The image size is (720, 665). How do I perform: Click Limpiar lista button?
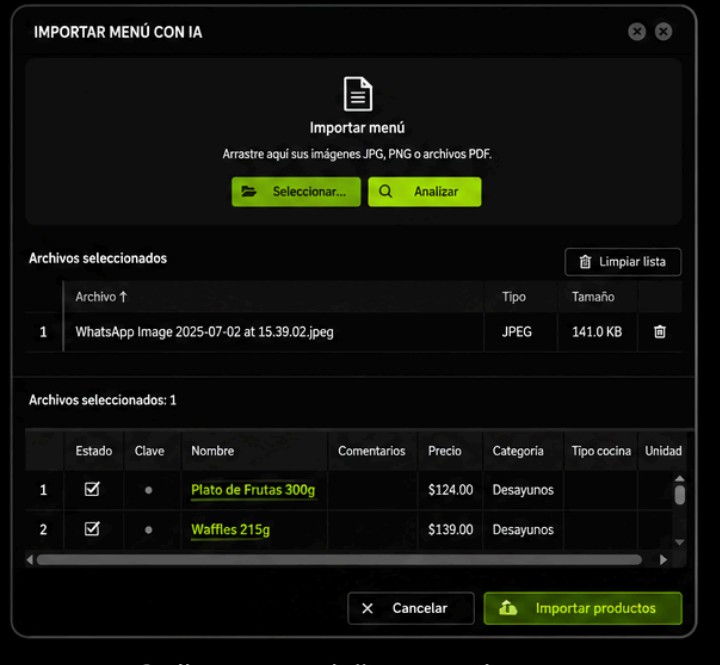(623, 262)
